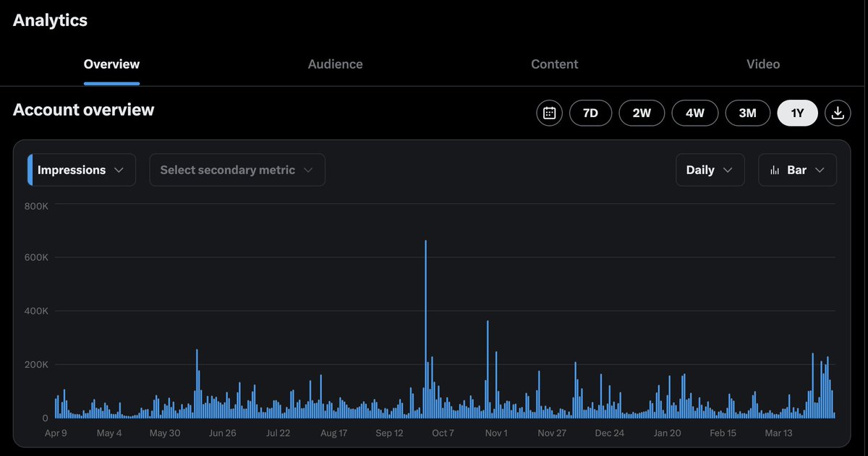Open the Bar chart type dropdown
The image size is (868, 456).
click(x=797, y=170)
